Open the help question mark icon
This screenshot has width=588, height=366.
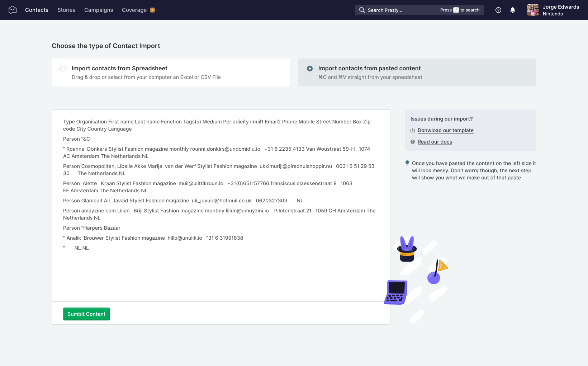click(498, 10)
